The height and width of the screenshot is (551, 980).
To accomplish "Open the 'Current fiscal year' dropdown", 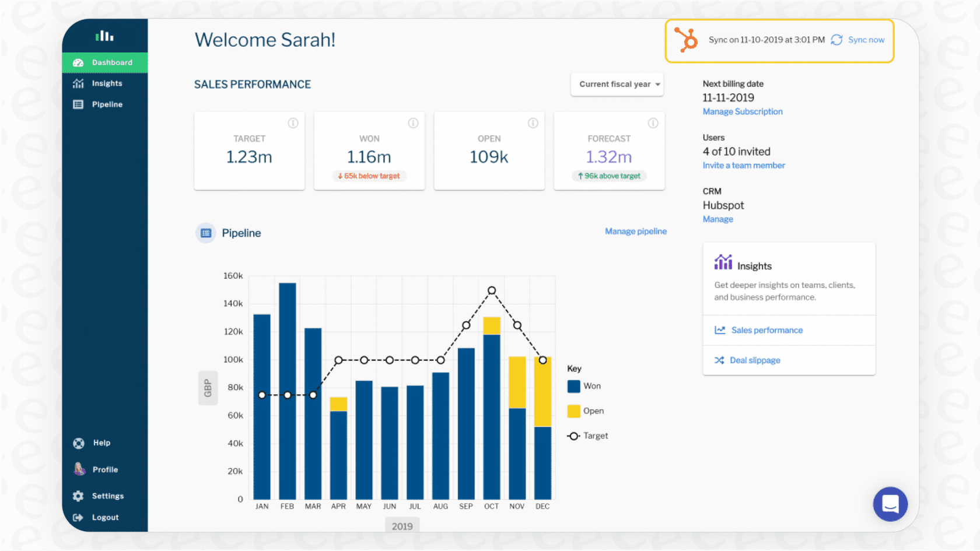I will pyautogui.click(x=617, y=84).
